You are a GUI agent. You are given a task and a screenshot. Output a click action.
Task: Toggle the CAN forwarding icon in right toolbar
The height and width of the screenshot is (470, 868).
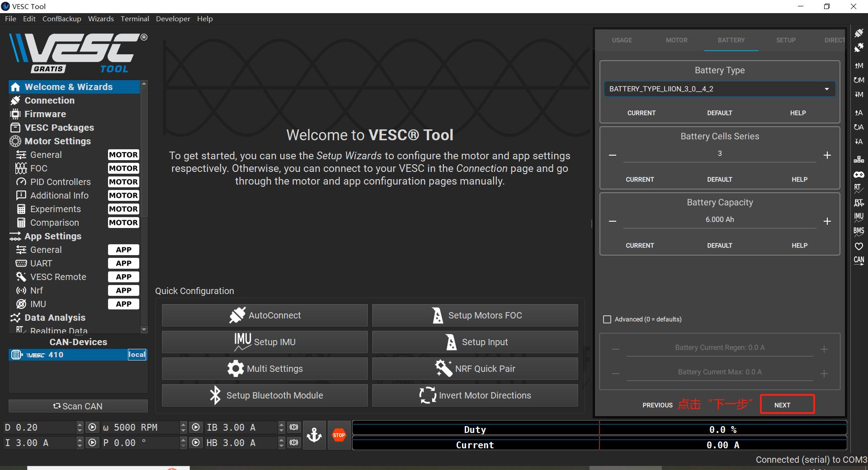(859, 261)
